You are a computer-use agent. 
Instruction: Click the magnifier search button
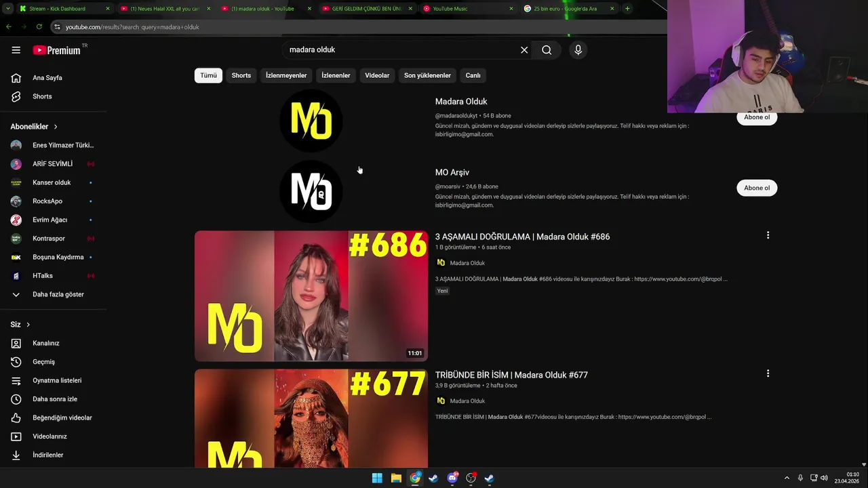pyautogui.click(x=547, y=50)
